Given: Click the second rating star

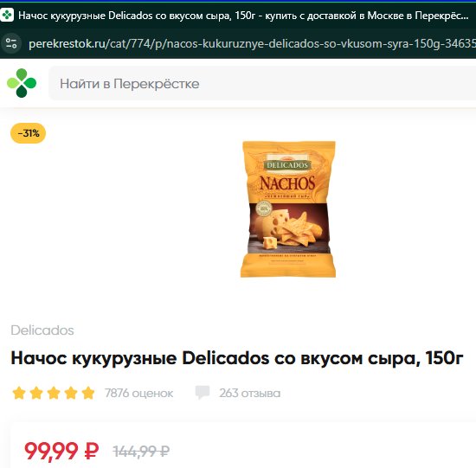Looking at the screenshot, I should [36, 393].
